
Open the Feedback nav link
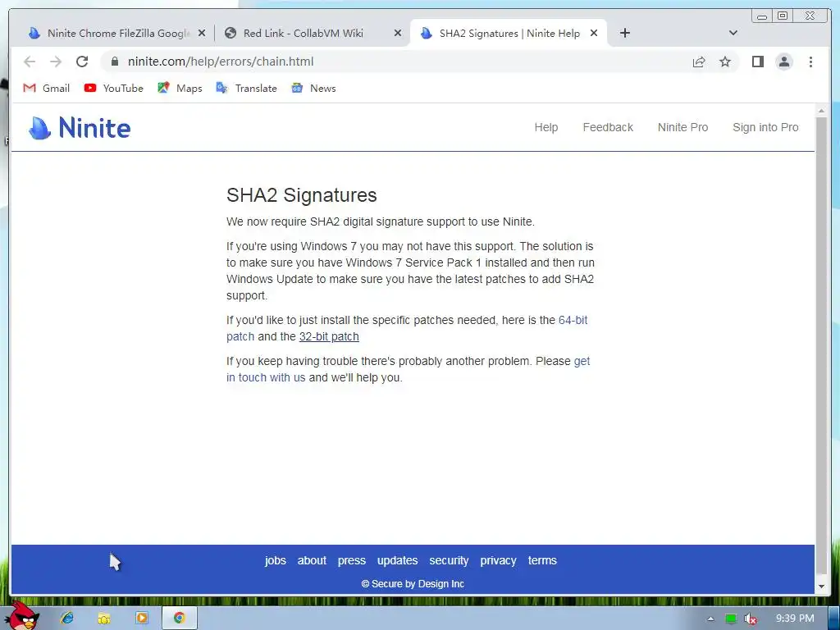pos(608,127)
